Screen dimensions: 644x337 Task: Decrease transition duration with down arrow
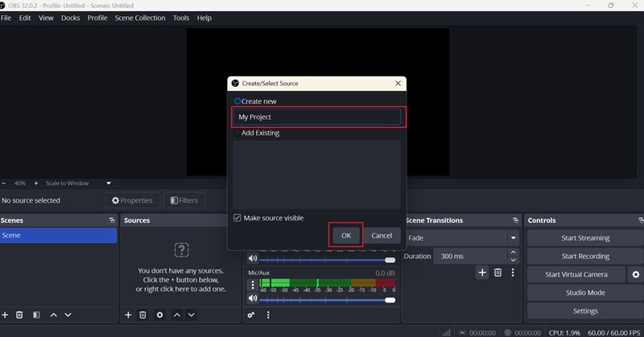513,261
